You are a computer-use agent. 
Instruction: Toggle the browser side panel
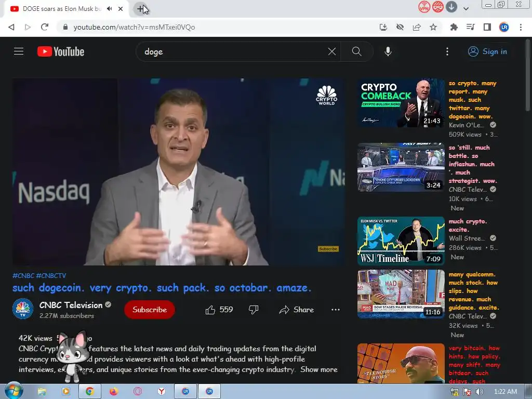pyautogui.click(x=487, y=27)
